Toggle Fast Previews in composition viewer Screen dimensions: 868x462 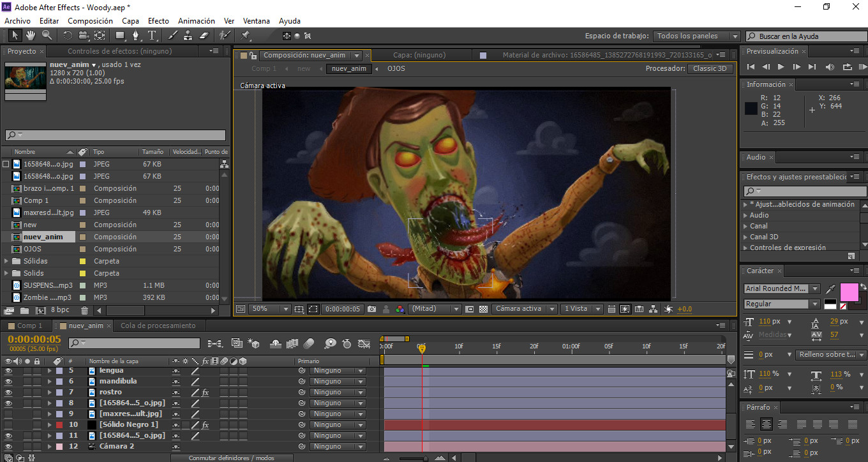[625, 309]
